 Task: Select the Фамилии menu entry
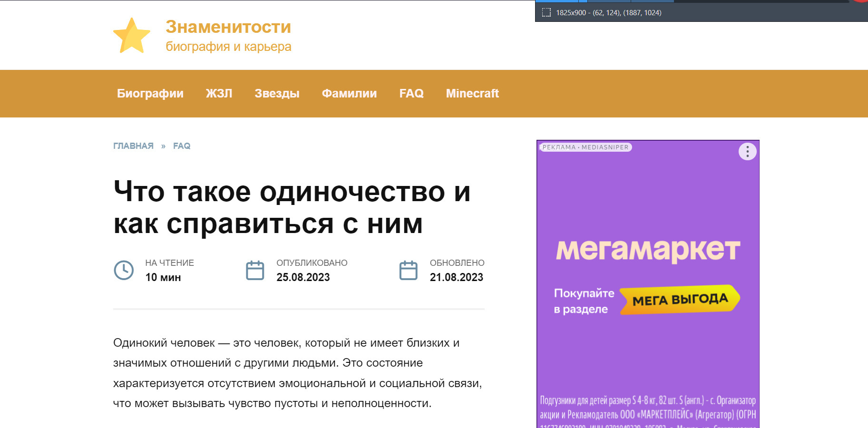[349, 93]
